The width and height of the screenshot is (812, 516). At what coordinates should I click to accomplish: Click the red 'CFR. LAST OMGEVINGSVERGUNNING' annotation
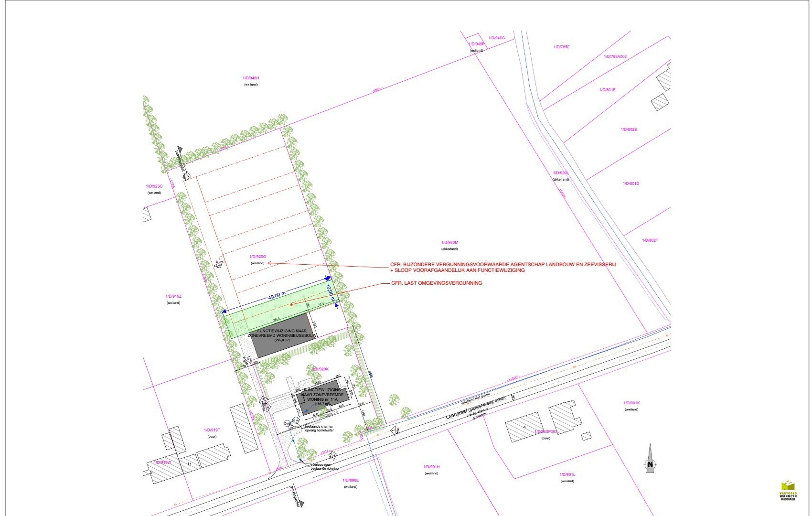(437, 283)
